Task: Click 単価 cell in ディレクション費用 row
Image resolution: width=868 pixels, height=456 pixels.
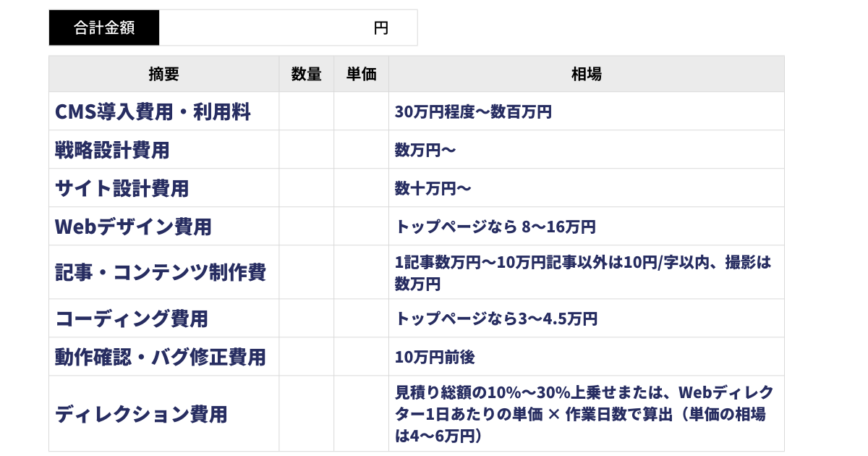Action: (x=362, y=414)
